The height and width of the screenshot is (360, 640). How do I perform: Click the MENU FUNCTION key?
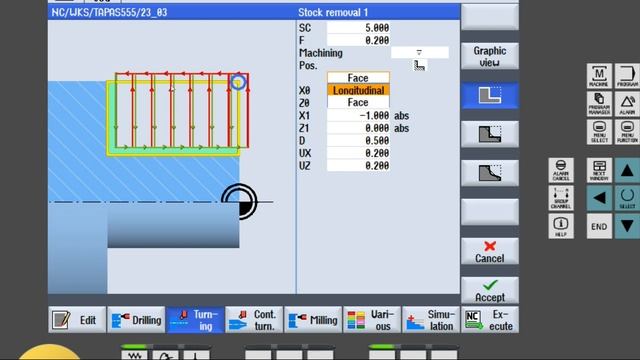[x=627, y=131]
